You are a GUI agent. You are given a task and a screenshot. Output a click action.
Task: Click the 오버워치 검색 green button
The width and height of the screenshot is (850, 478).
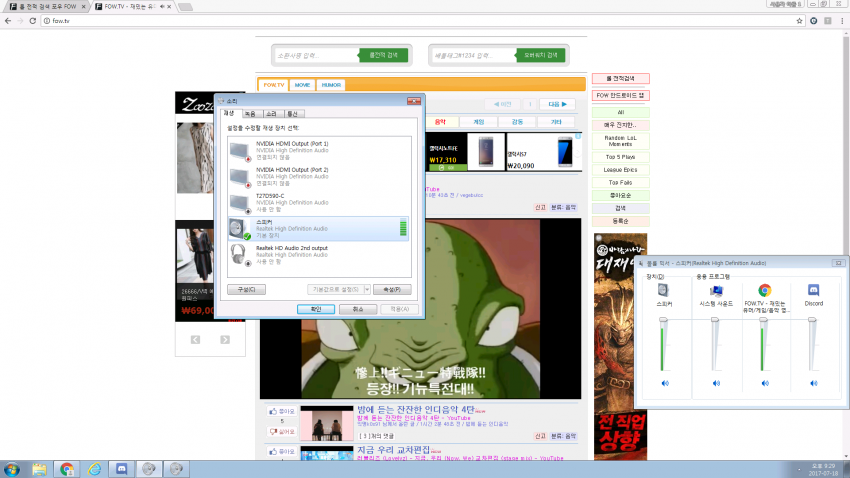(540, 55)
